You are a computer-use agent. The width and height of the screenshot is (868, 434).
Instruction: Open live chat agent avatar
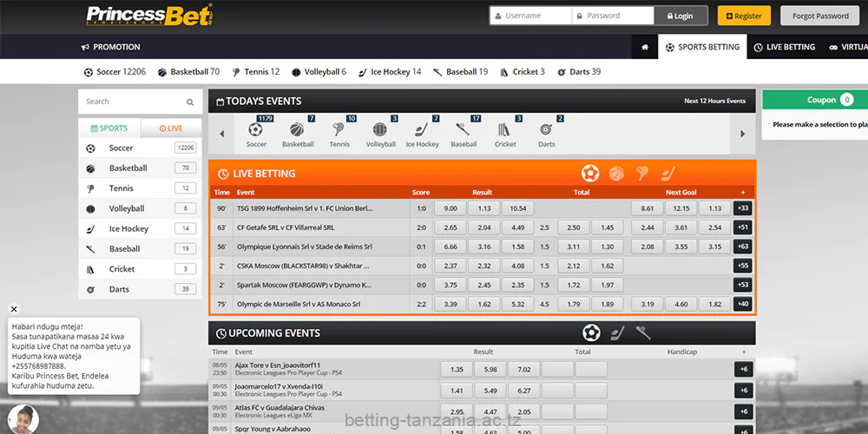(x=23, y=419)
